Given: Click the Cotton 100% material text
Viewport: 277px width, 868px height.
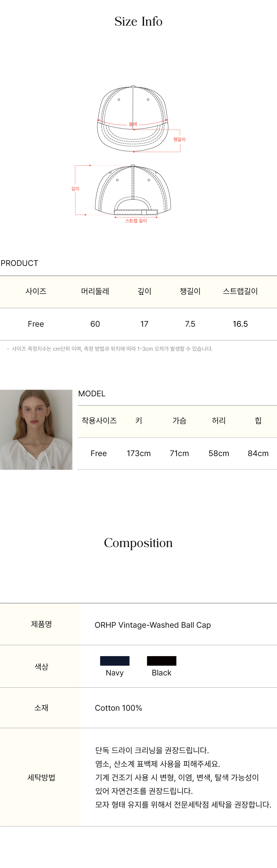Looking at the screenshot, I should point(118,708).
